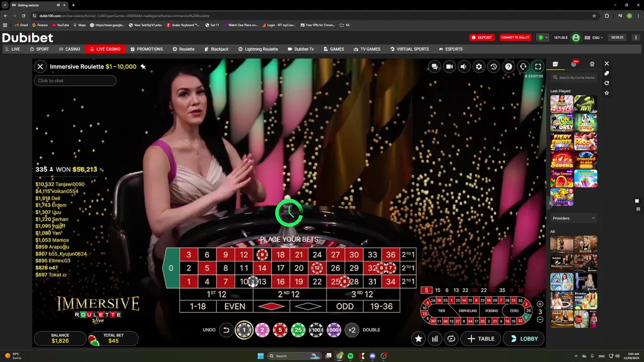Increase racetrack neighbours with plus
Viewport: 644px width, 362px height.
[540, 304]
